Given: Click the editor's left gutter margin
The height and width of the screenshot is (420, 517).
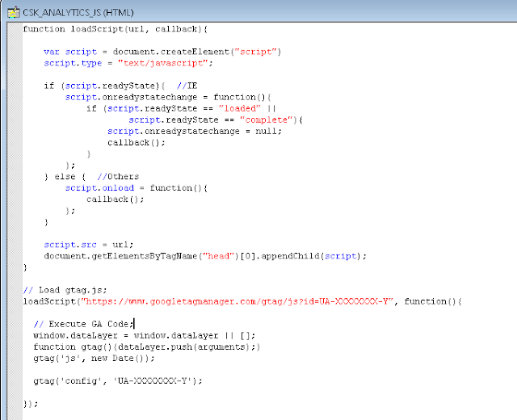Looking at the screenshot, I should pyautogui.click(x=15, y=220).
